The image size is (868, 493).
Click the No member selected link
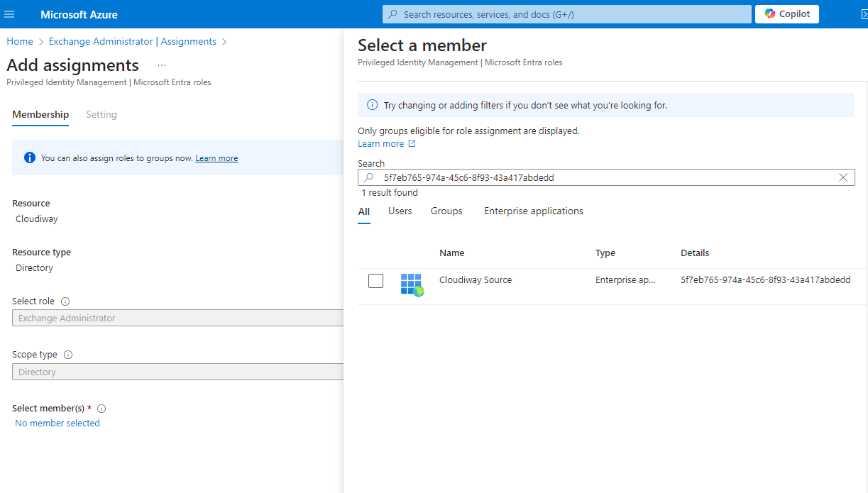(57, 423)
